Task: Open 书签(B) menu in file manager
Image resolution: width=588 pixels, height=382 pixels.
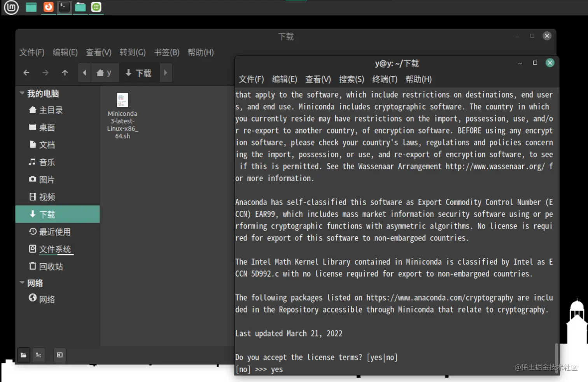Action: click(x=166, y=52)
